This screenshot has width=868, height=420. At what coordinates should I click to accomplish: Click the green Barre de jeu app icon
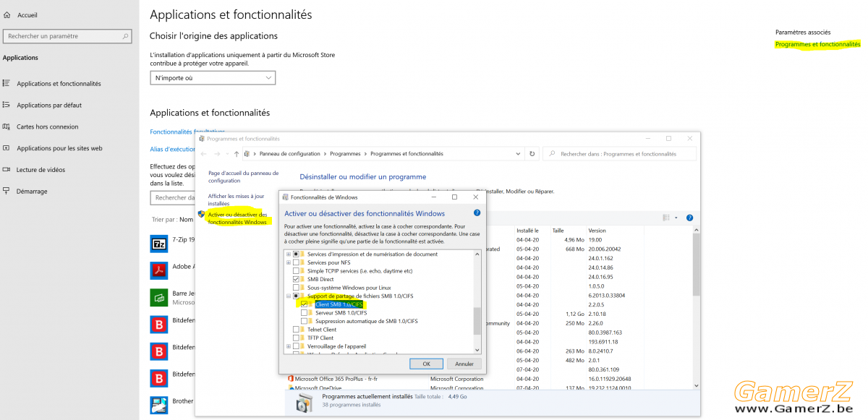click(159, 297)
